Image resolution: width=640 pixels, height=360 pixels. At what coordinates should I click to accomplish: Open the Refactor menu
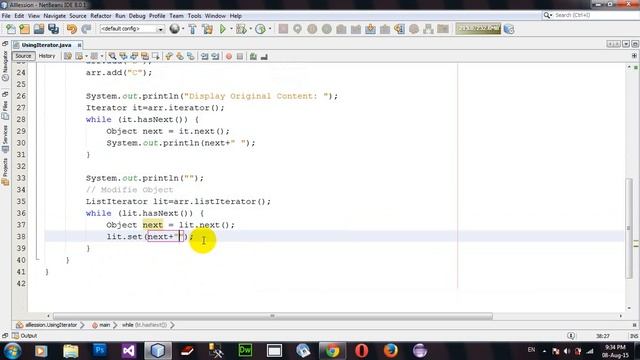click(x=101, y=16)
